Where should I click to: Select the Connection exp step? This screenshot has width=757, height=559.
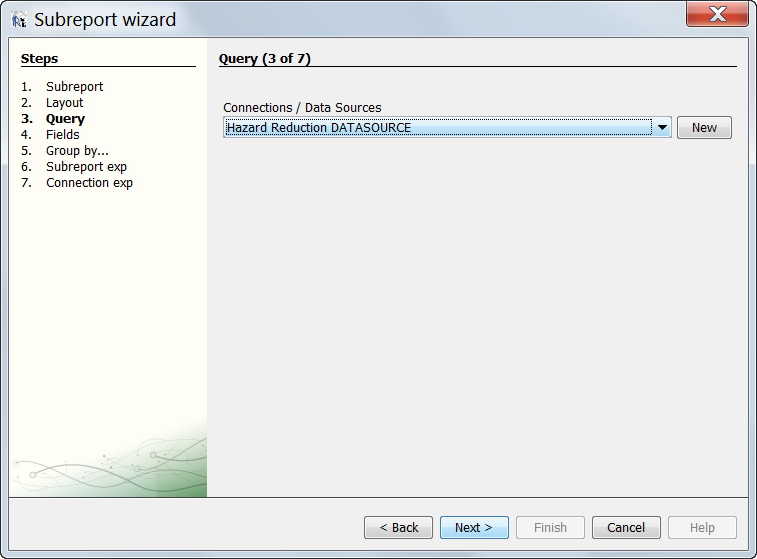click(x=89, y=183)
